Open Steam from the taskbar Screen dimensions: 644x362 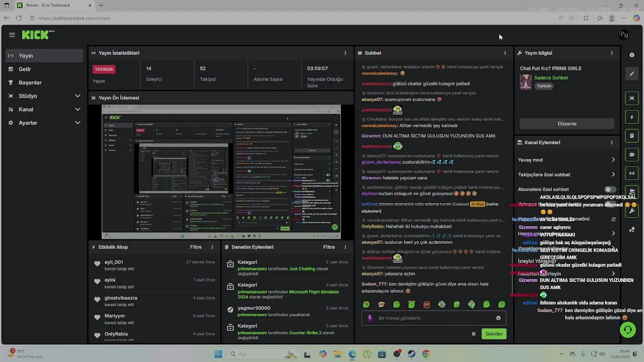tap(412, 354)
